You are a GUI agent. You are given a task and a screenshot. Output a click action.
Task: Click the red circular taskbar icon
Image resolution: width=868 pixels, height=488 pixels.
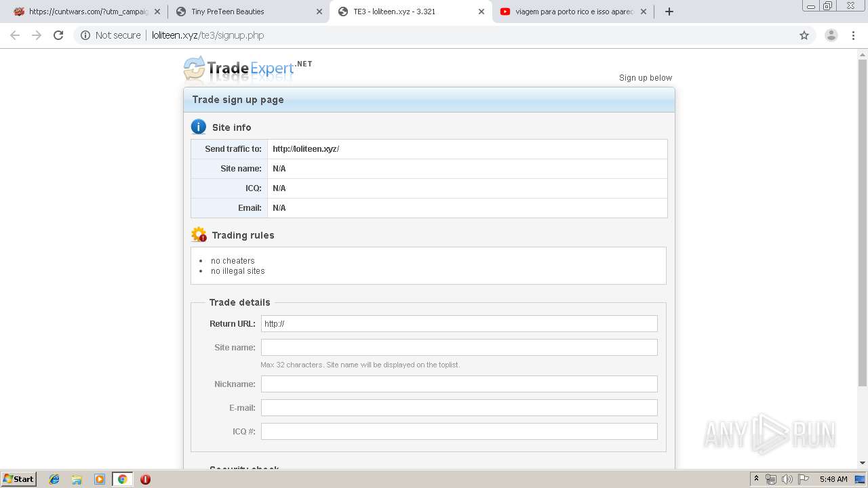click(145, 479)
